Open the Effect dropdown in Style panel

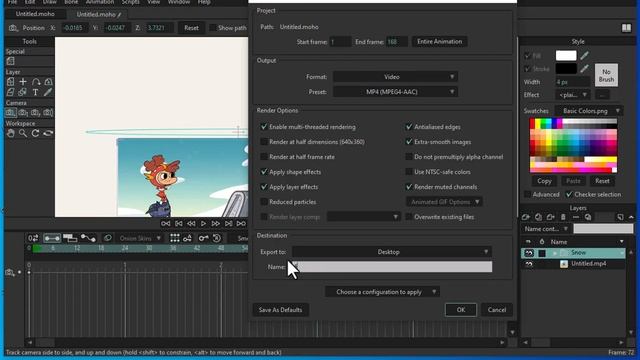point(573,95)
